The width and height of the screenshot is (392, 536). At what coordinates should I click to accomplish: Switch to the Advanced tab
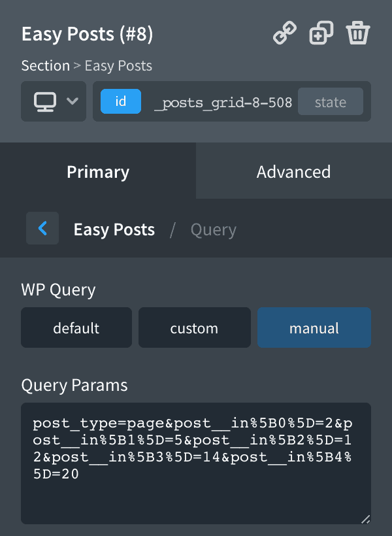(294, 171)
